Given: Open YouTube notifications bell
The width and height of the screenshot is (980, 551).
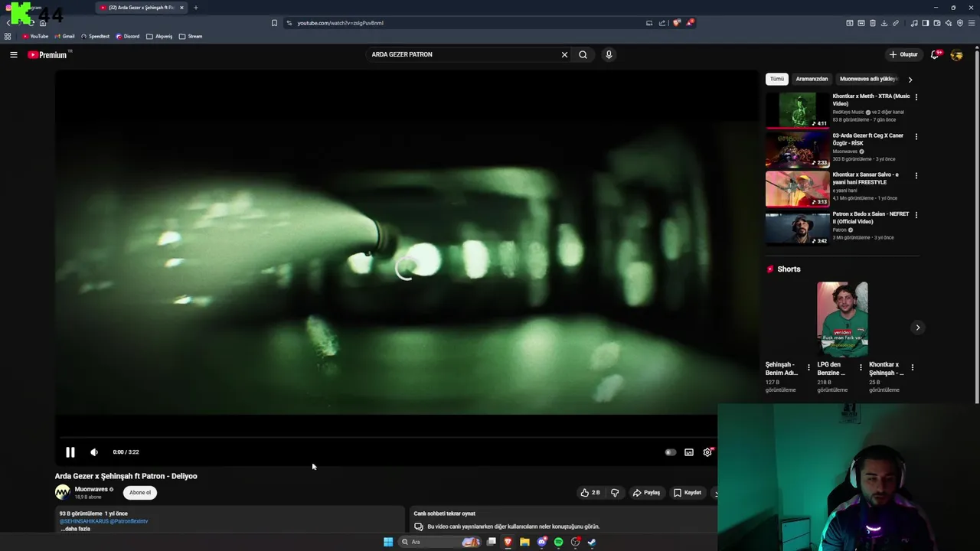Looking at the screenshot, I should pyautogui.click(x=935, y=54).
